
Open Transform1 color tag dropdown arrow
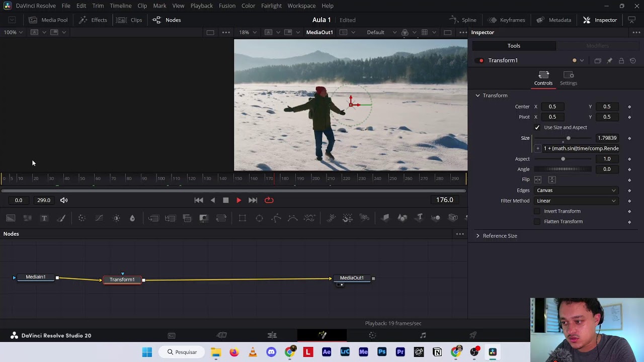pyautogui.click(x=582, y=61)
